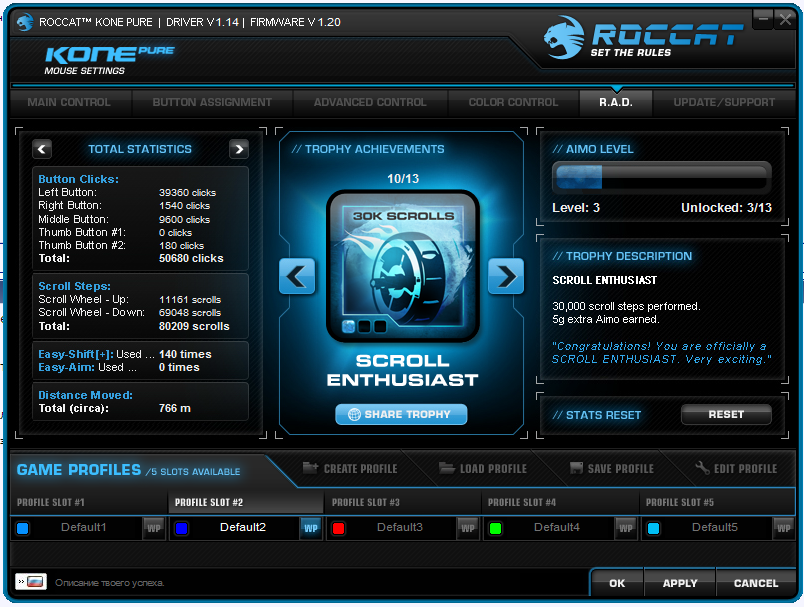Toggle WP button for Default3
This screenshot has height=607, width=804.
[x=468, y=529]
